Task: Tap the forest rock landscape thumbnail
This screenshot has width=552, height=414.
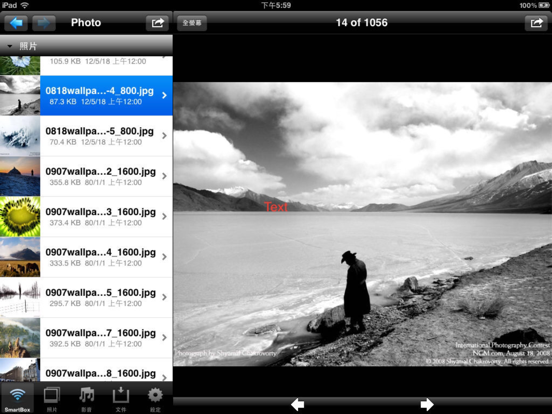Action: click(20, 338)
